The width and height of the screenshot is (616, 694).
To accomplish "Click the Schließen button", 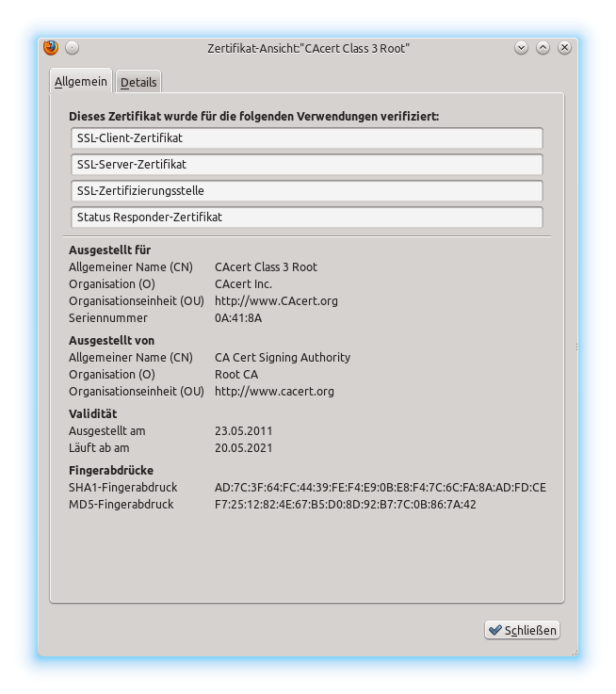I will pos(522,629).
